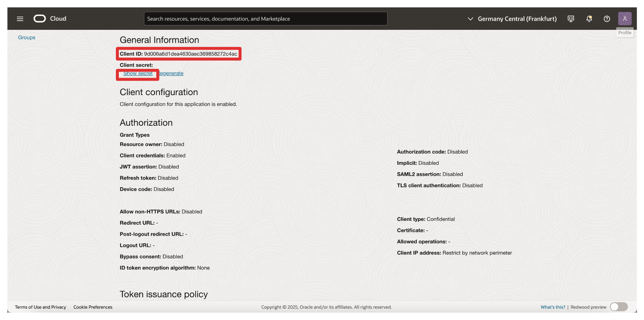Open Terms of Use and Privacy
This screenshot has width=644, height=320.
point(40,307)
